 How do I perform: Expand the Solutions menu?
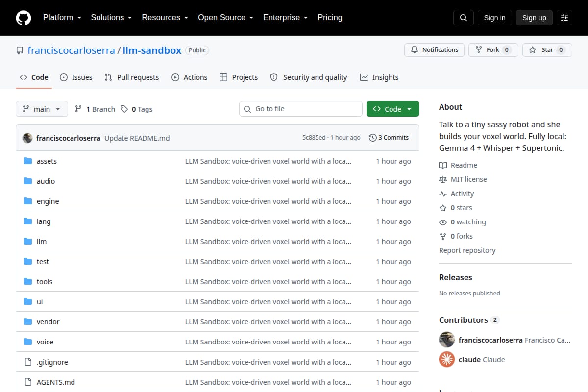[111, 17]
